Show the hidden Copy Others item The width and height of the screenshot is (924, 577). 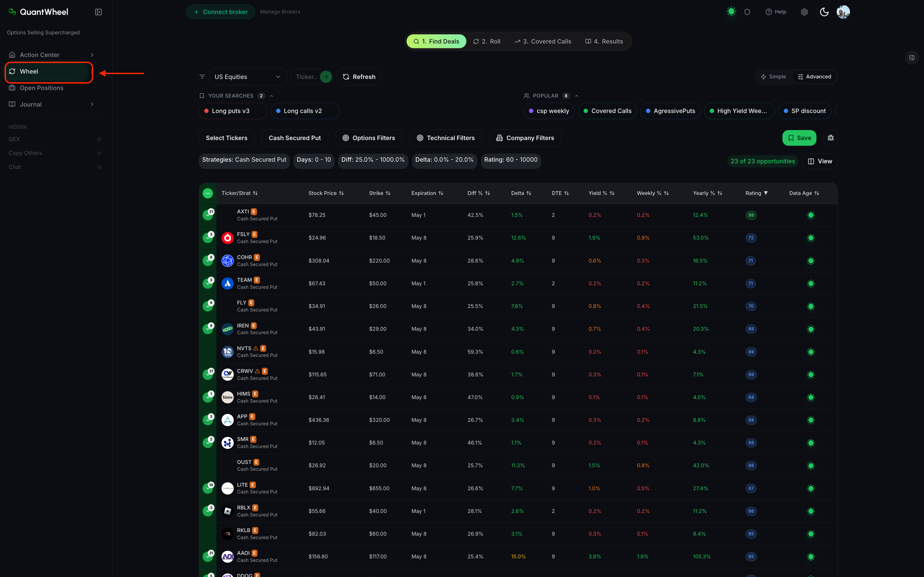click(x=99, y=153)
